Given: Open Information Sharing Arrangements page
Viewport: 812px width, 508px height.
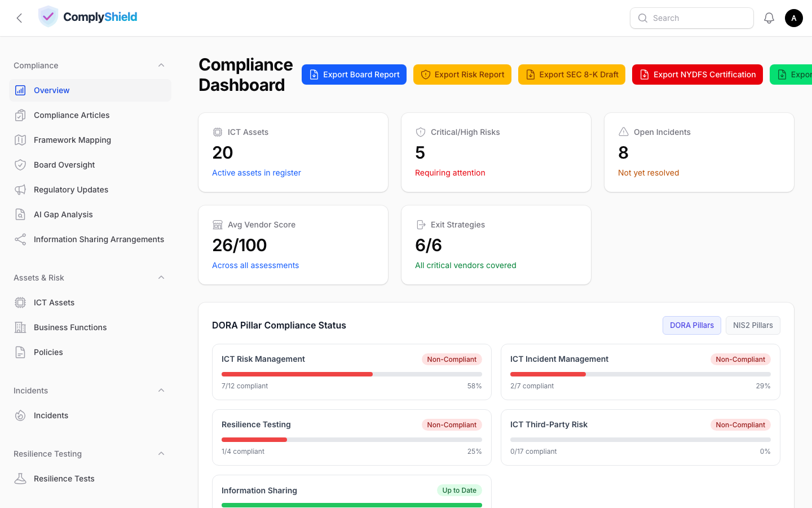Looking at the screenshot, I should point(90,239).
